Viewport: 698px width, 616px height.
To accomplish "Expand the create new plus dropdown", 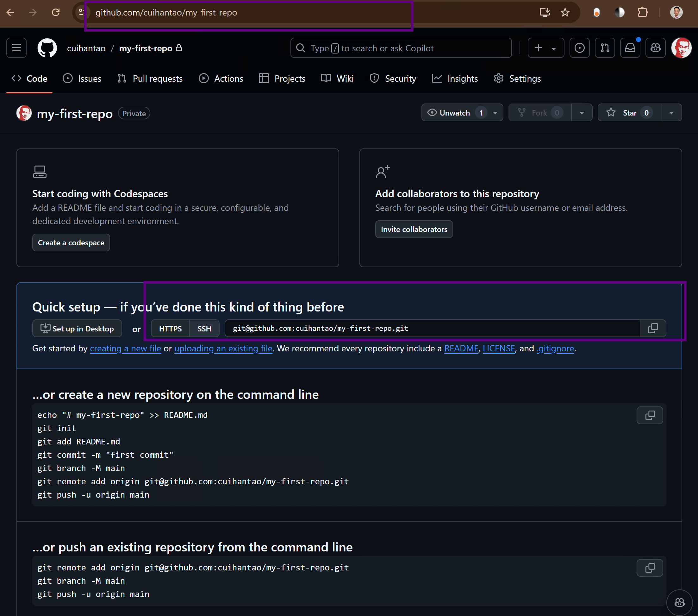I will coord(546,48).
